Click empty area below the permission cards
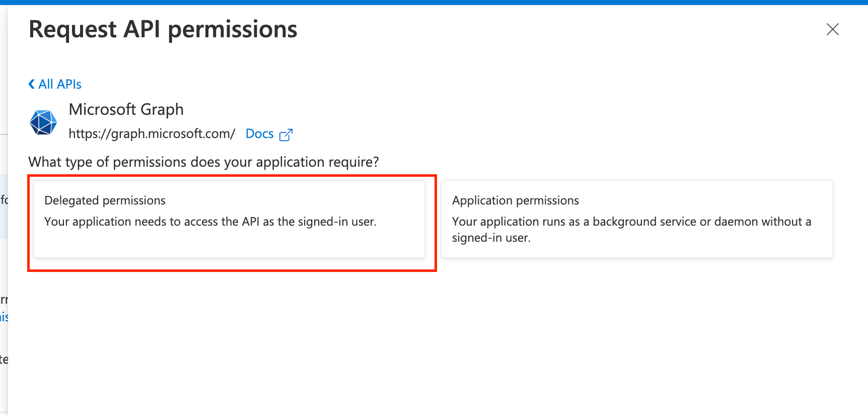Image resolution: width=868 pixels, height=415 pixels. 433,342
